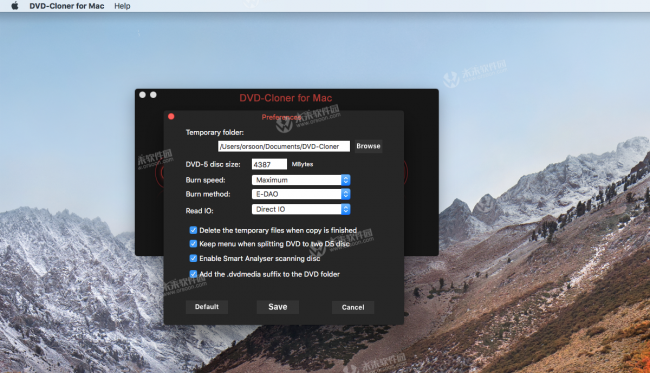Toggle Add the .dvdmedia suffix checkbox
This screenshot has width=650, height=373.
(x=193, y=274)
